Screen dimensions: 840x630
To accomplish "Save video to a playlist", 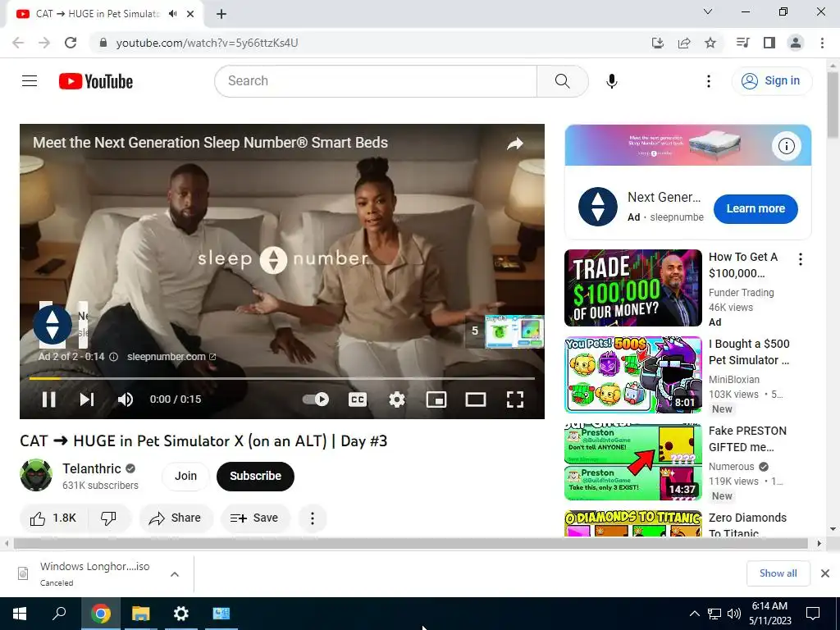I will [254, 518].
